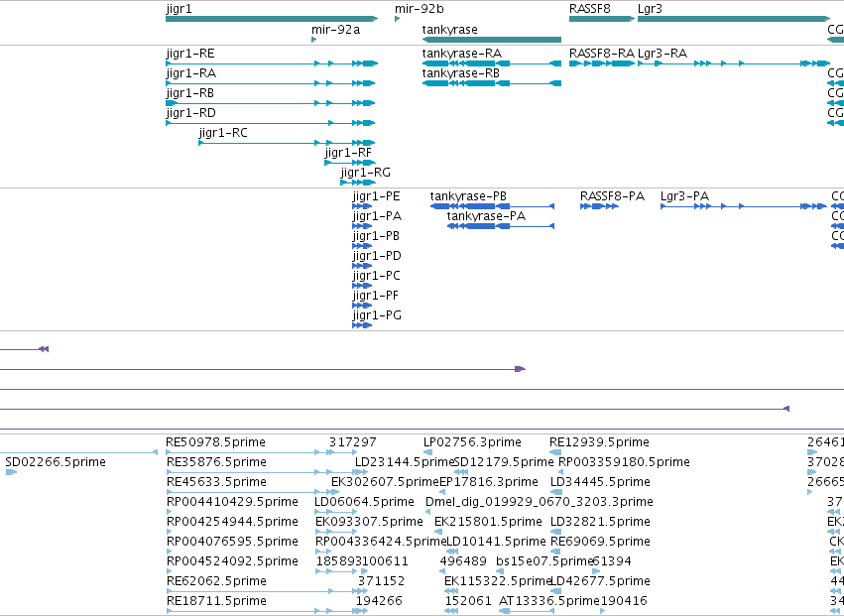The width and height of the screenshot is (844, 616).
Task: Select the Lgr3-PA protein label
Action: [684, 196]
